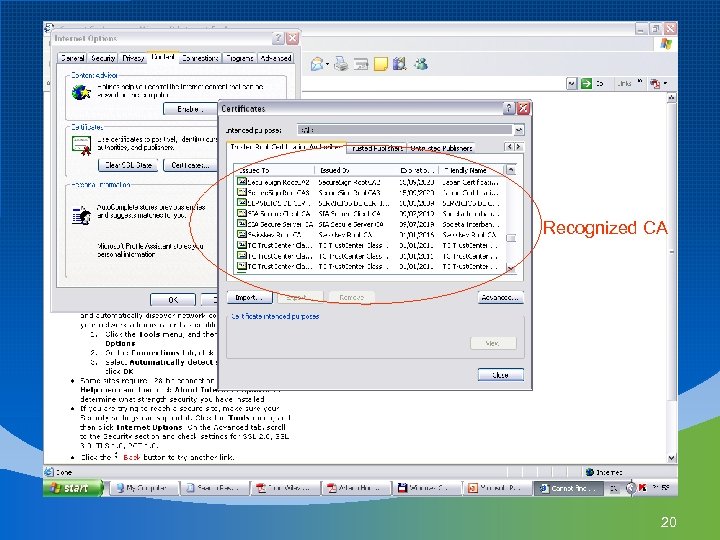Click the browser page scroll down arrow
Image resolution: width=720 pixels, height=540 pixels.
point(672,457)
